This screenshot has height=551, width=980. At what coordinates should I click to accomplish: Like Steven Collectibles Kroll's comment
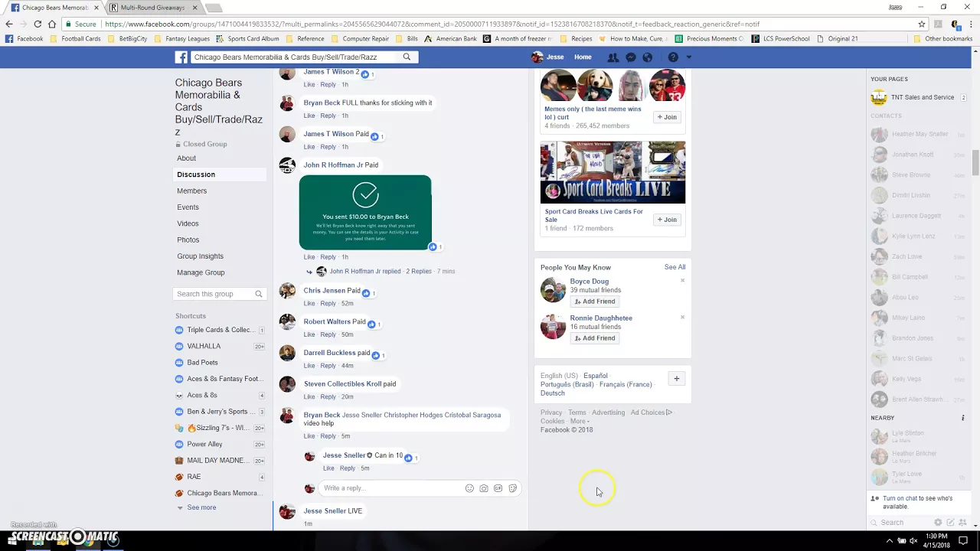coord(309,397)
